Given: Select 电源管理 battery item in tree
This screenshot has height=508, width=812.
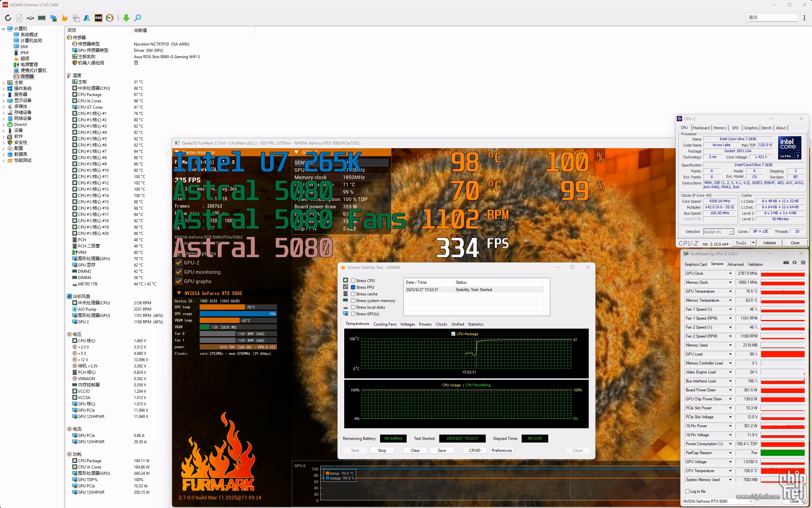Looking at the screenshot, I should click(26, 64).
